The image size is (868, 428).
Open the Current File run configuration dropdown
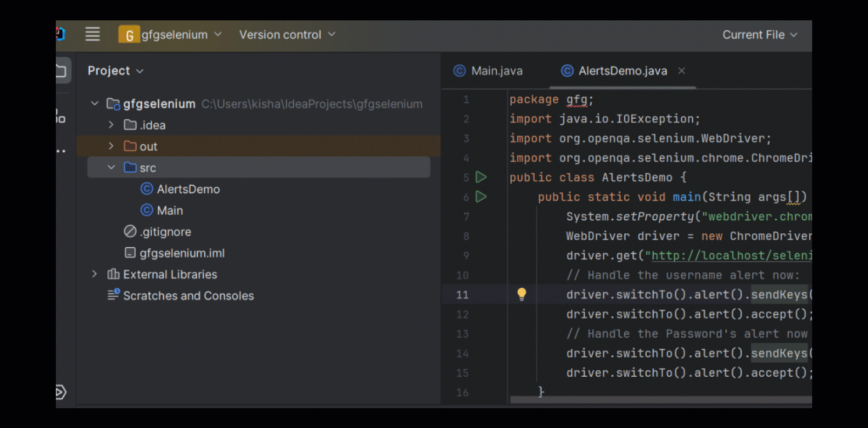(760, 35)
